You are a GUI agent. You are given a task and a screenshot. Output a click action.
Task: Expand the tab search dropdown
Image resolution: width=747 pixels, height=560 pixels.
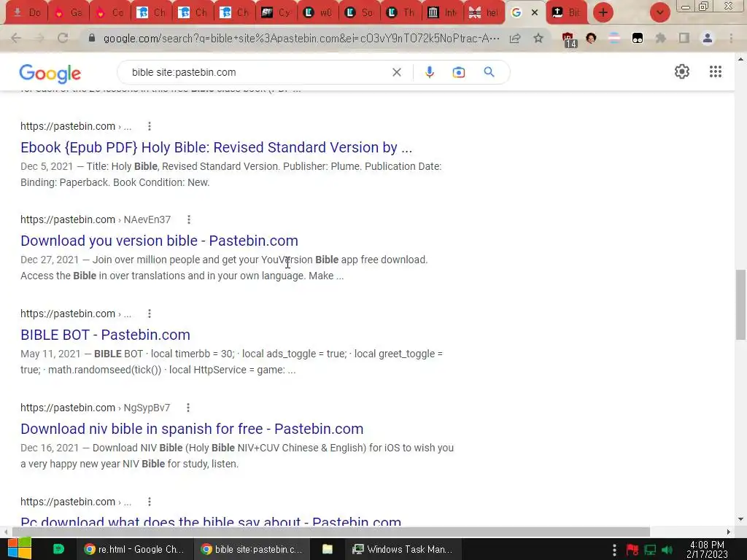pos(659,13)
